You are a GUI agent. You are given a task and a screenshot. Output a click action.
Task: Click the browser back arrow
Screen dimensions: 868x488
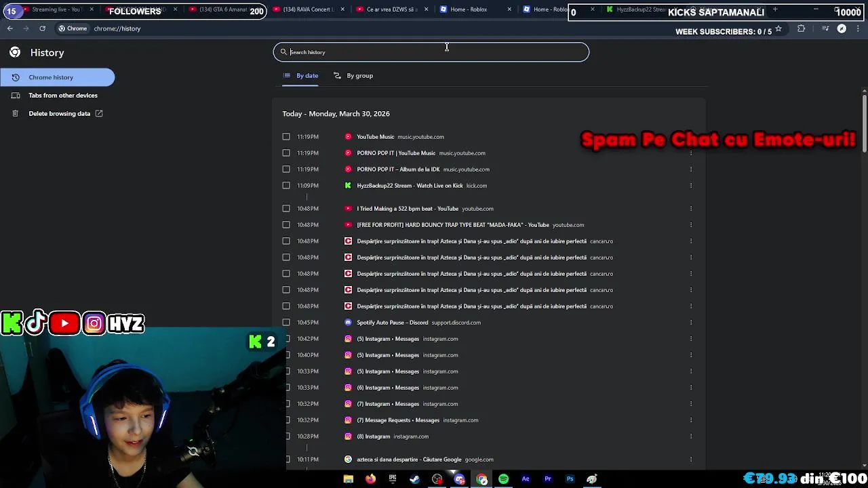tap(9, 28)
